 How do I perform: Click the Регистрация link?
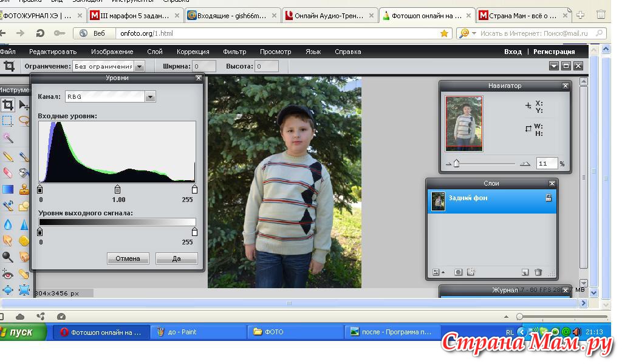(x=554, y=52)
